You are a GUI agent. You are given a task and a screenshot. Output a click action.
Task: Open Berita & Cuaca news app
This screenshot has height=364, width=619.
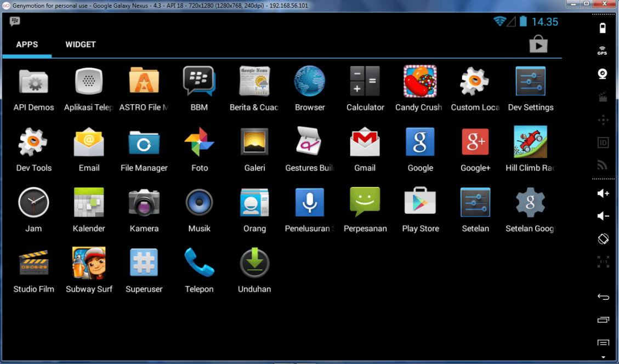(x=254, y=81)
